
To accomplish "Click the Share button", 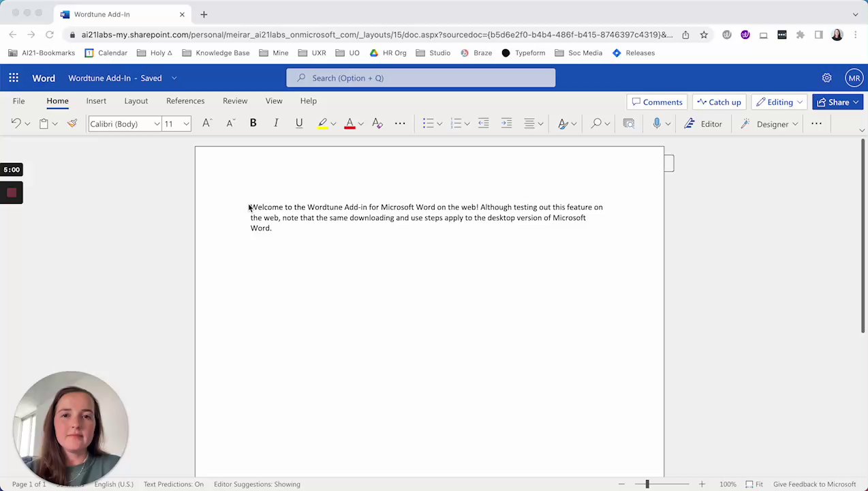I will [837, 102].
